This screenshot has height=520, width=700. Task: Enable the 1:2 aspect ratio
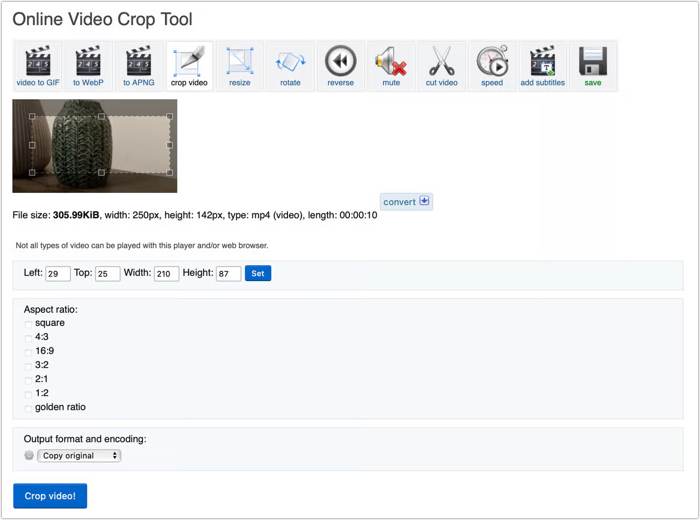29,394
